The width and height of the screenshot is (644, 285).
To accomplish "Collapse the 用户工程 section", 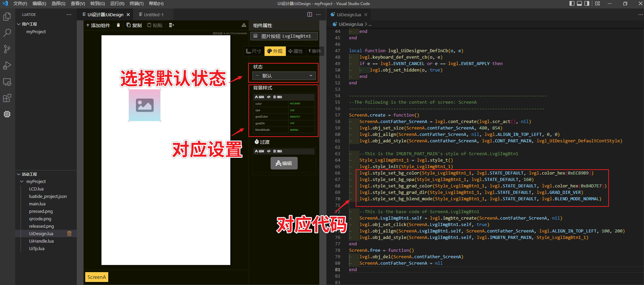I will [19, 24].
